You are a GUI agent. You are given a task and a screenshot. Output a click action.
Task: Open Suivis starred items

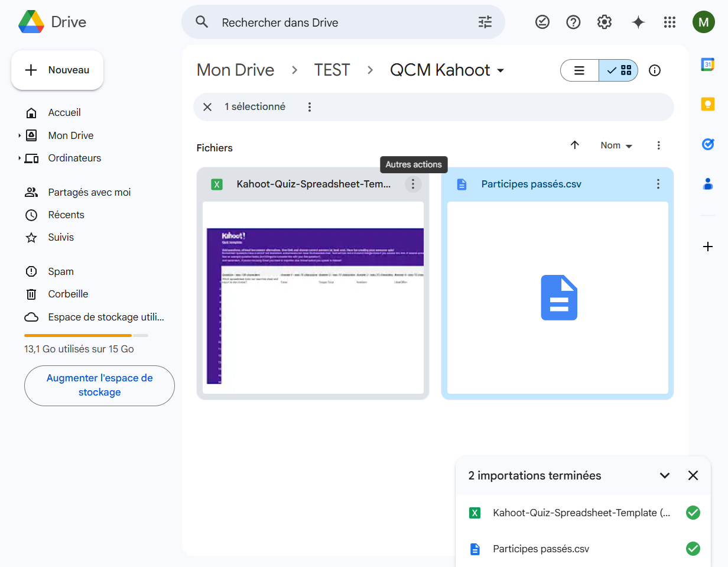[x=61, y=237]
